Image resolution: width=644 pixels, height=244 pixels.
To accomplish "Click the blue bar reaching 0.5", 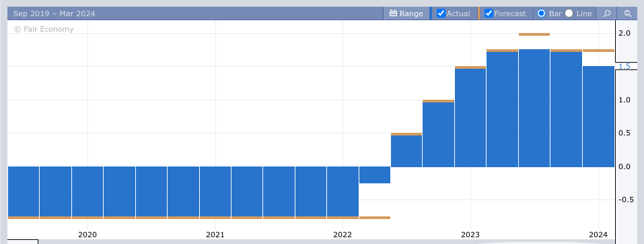I will (406, 151).
